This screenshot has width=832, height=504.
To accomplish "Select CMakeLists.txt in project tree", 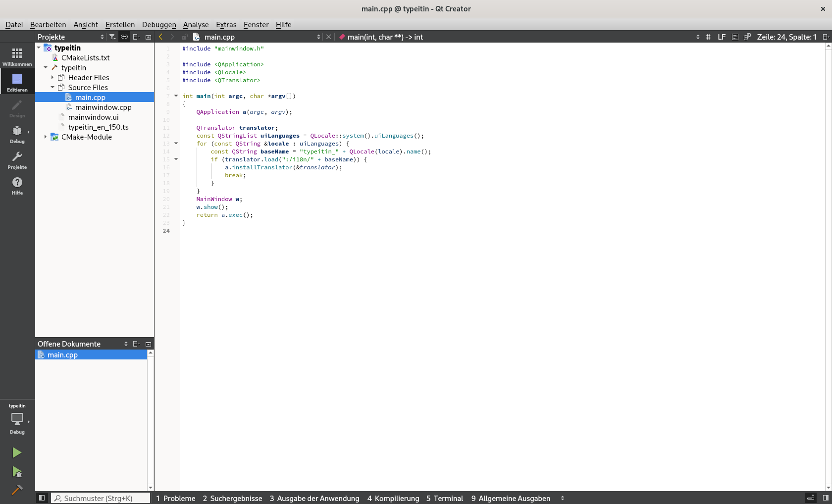I will pyautogui.click(x=85, y=57).
